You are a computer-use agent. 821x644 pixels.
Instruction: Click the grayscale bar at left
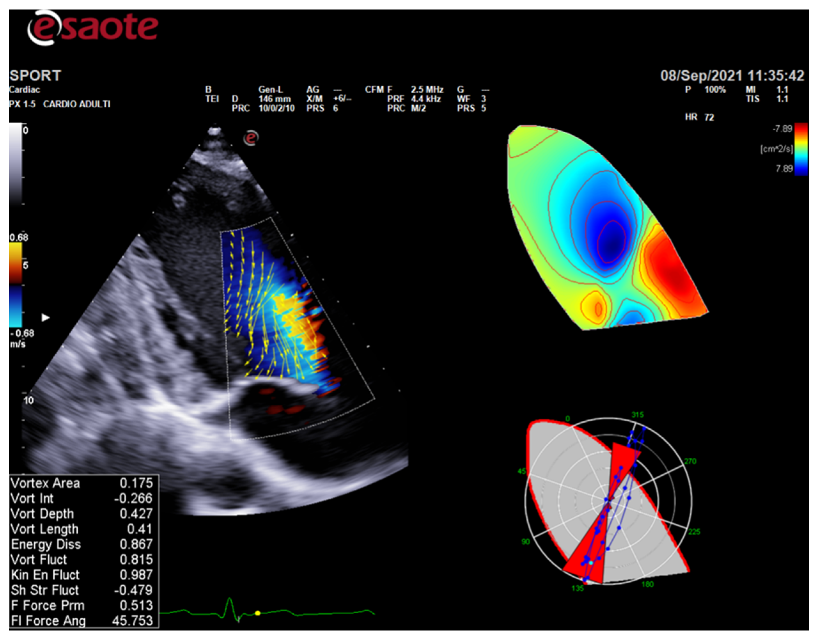(15, 164)
